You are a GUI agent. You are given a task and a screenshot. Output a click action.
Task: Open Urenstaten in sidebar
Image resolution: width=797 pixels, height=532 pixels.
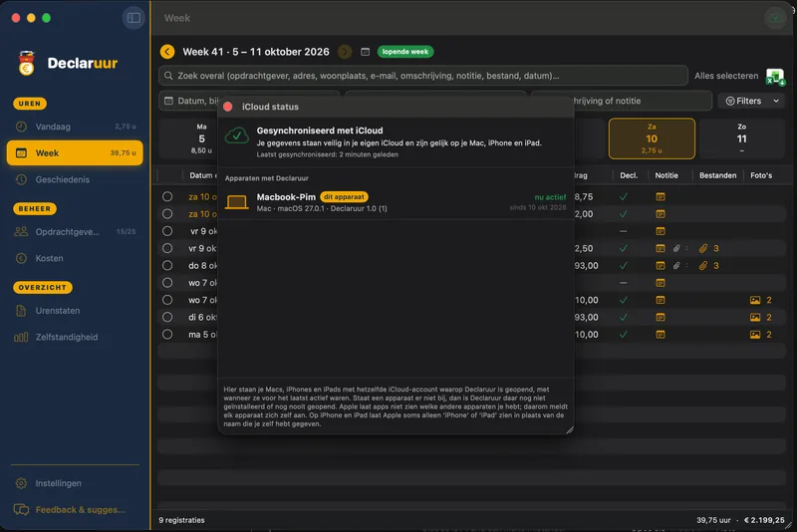tap(75, 311)
